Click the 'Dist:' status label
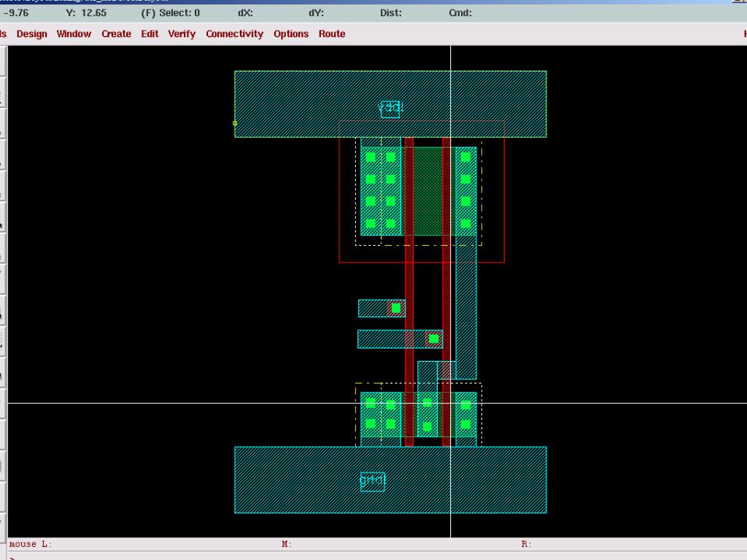 click(391, 13)
